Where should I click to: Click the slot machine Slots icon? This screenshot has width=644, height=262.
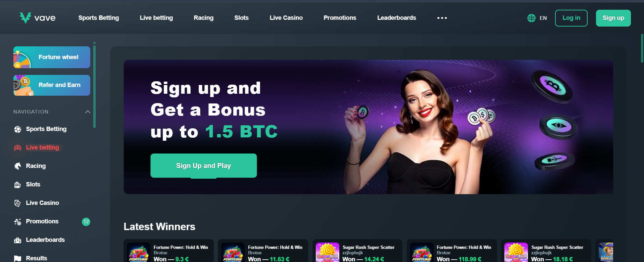[18, 185]
